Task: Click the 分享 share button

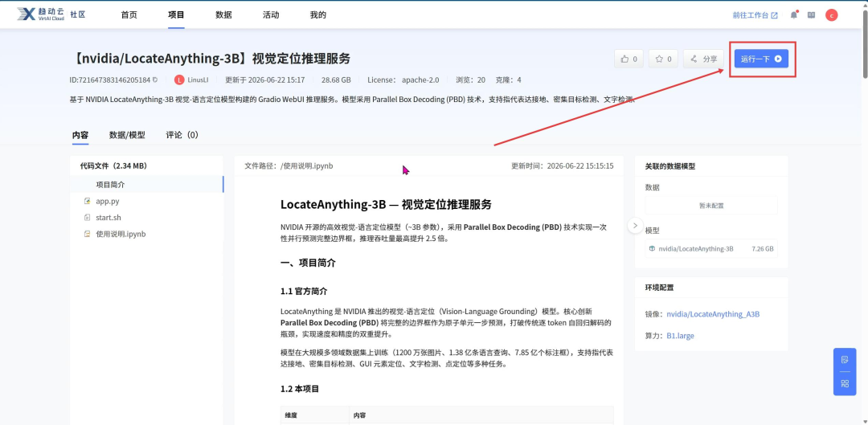Action: pos(703,59)
